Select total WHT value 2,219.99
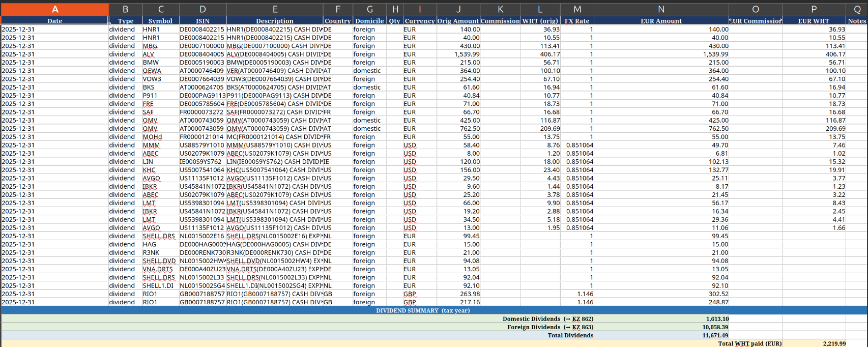The image size is (868, 347). coord(814,343)
